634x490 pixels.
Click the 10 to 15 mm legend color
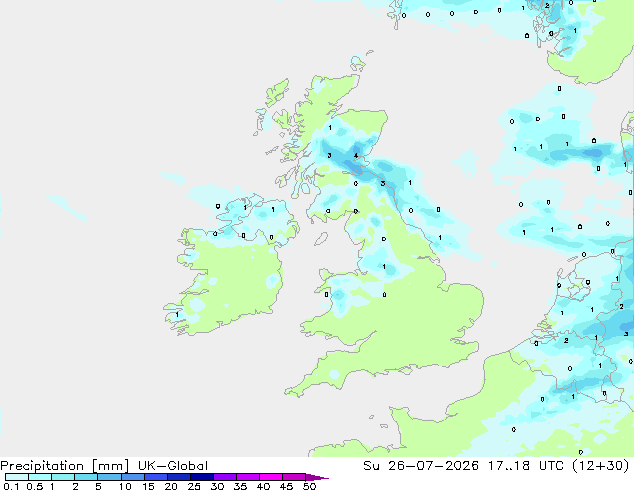coord(133,477)
